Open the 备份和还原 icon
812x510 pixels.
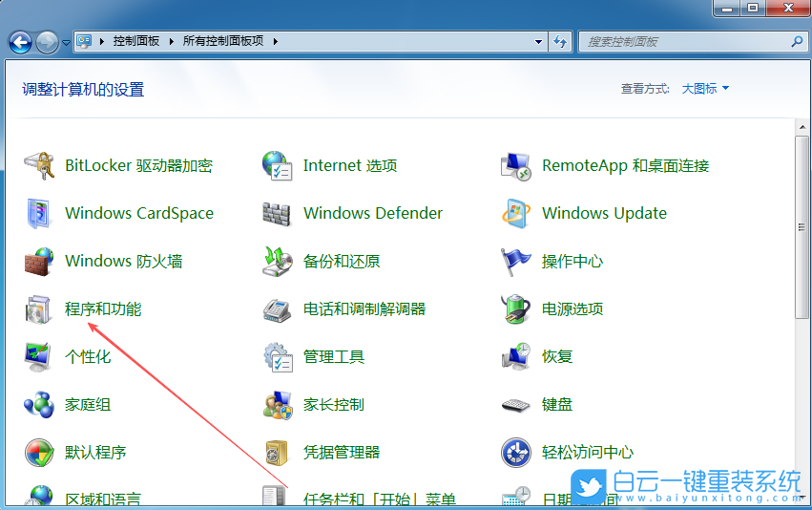[x=277, y=262]
